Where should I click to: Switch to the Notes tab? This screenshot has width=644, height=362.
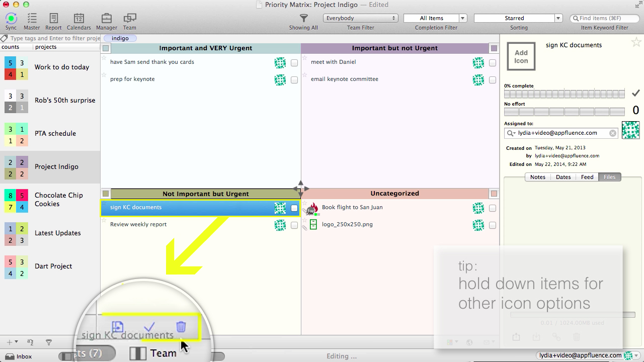click(537, 177)
